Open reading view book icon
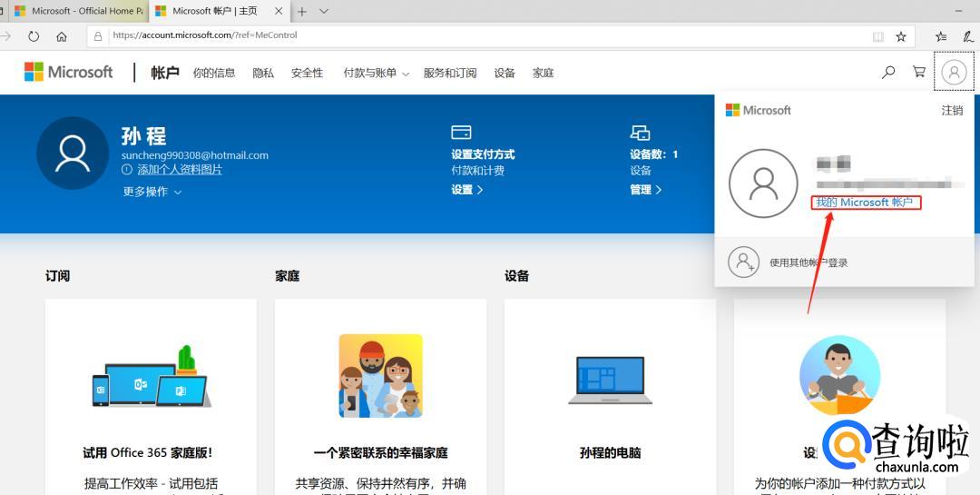The image size is (980, 495). (x=878, y=36)
